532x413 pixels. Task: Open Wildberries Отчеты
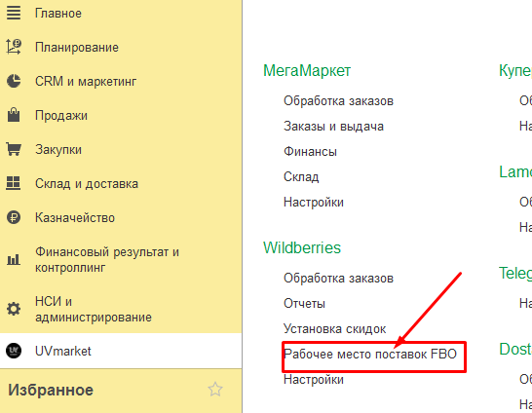pos(304,303)
